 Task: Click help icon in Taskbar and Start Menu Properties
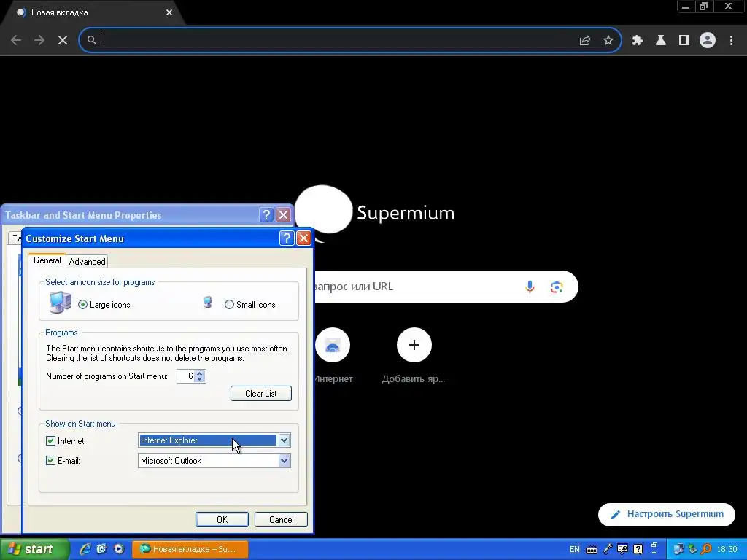click(266, 215)
